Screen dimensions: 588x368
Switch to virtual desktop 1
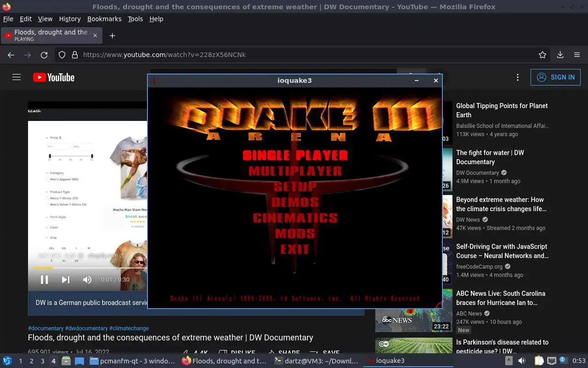tap(20, 361)
